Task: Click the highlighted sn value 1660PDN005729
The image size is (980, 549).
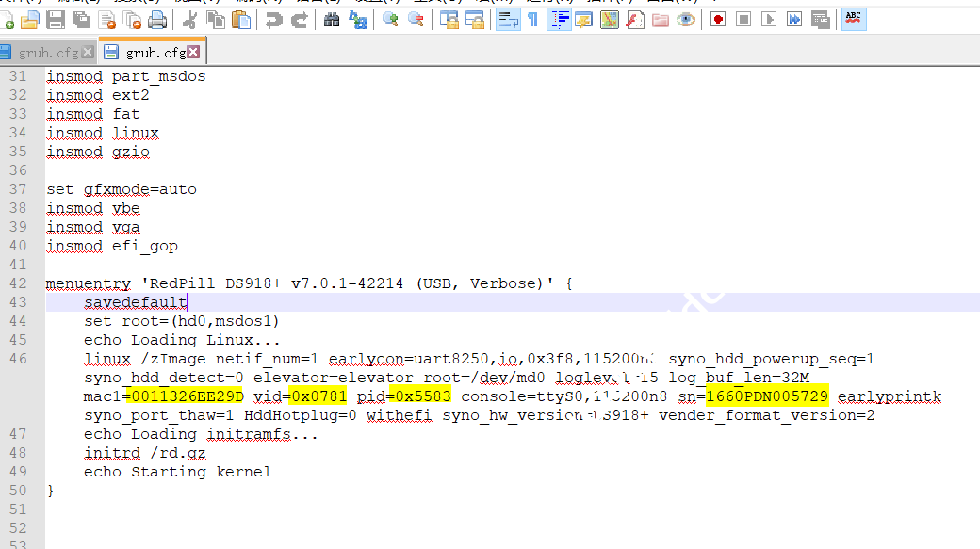Action: (767, 396)
